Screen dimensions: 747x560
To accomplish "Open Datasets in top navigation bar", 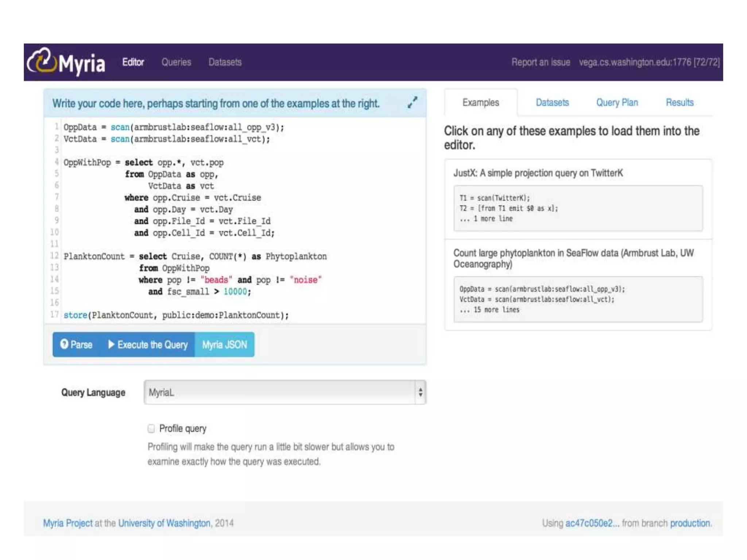I will 225,62.
